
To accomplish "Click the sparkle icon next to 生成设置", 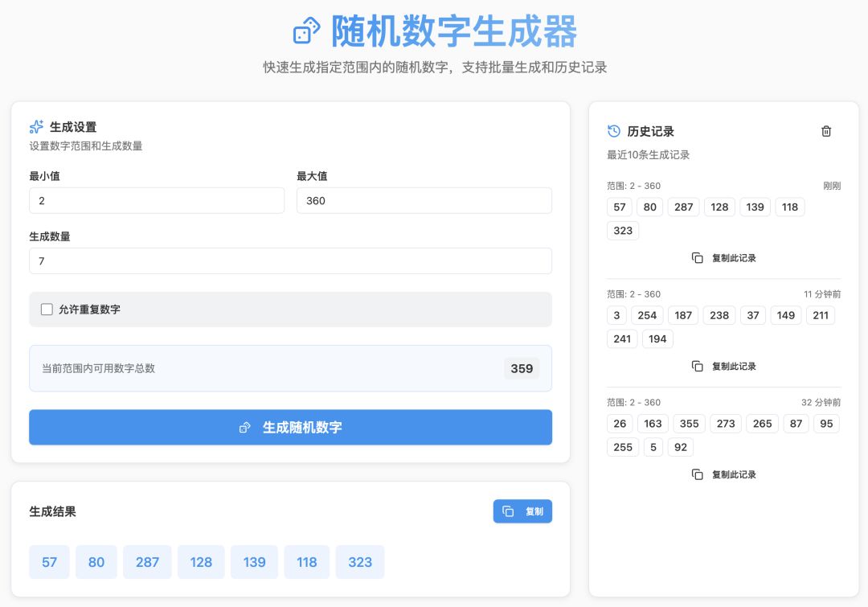I will (36, 127).
